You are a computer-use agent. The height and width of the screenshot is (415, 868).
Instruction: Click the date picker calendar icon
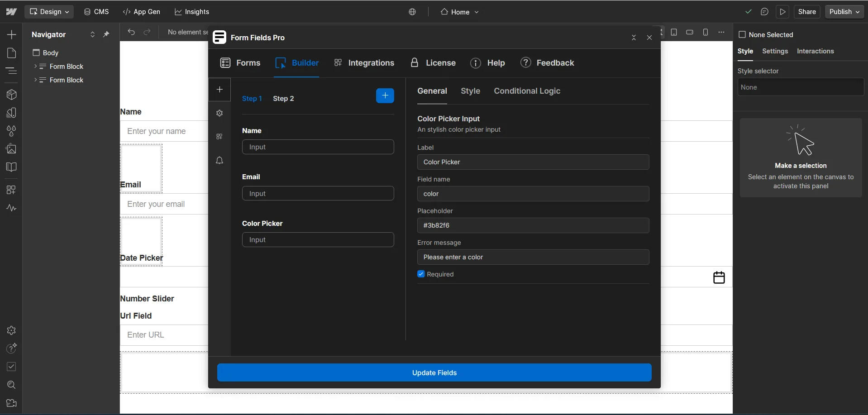(x=719, y=277)
